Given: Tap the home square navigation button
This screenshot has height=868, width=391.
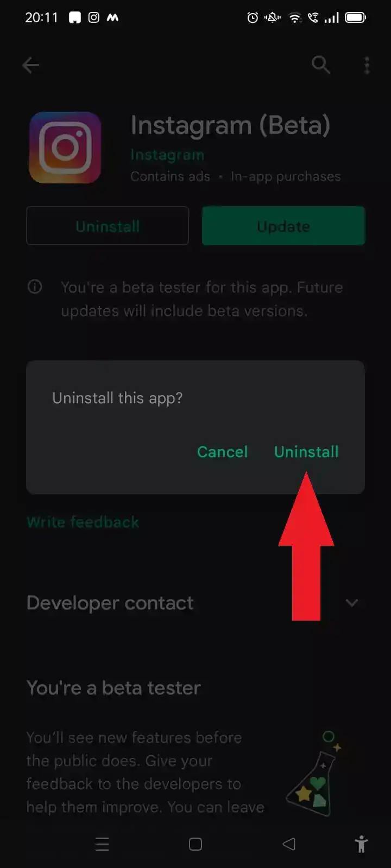Looking at the screenshot, I should point(195,844).
